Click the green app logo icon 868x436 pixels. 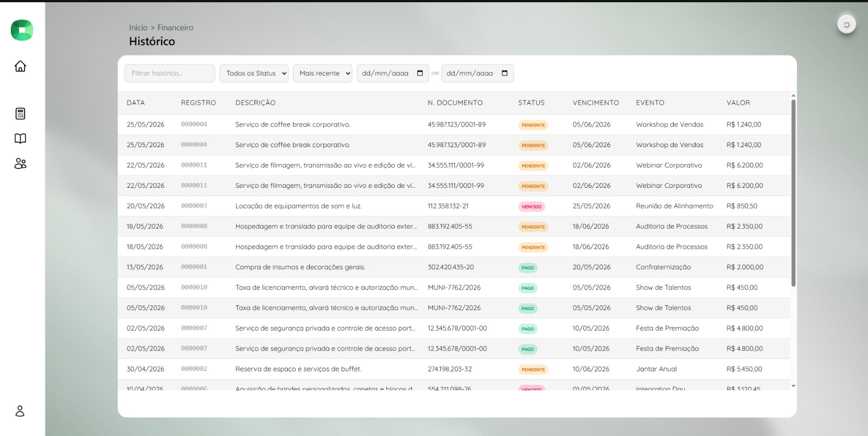tap(22, 30)
